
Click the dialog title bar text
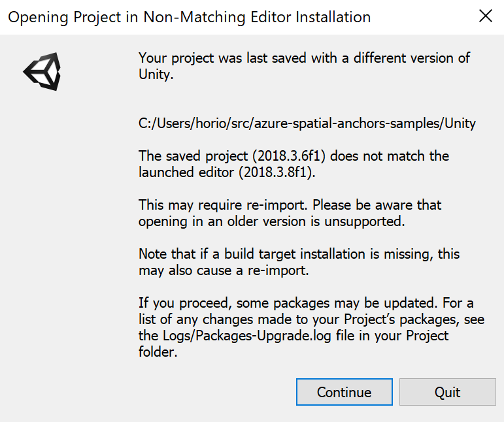coord(189,17)
